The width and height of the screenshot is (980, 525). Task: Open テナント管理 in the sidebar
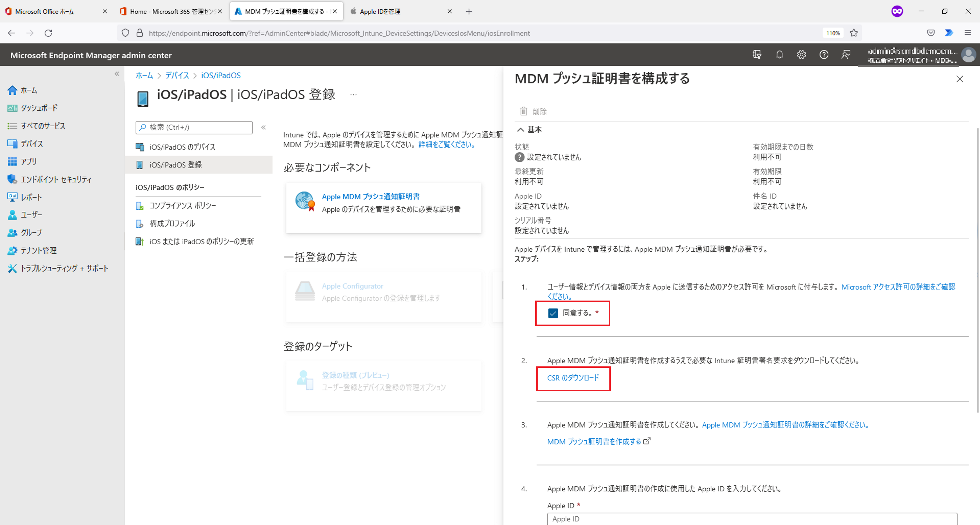click(x=32, y=251)
